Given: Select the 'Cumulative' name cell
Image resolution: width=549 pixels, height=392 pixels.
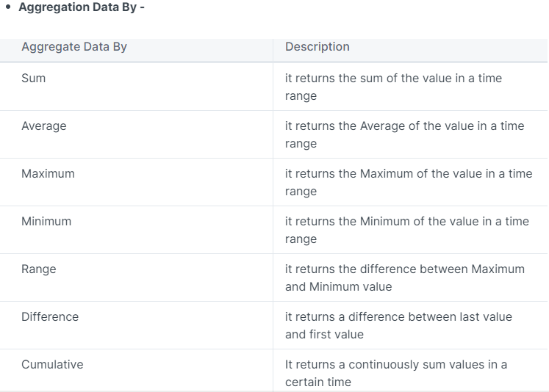Looking at the screenshot, I should point(52,365).
